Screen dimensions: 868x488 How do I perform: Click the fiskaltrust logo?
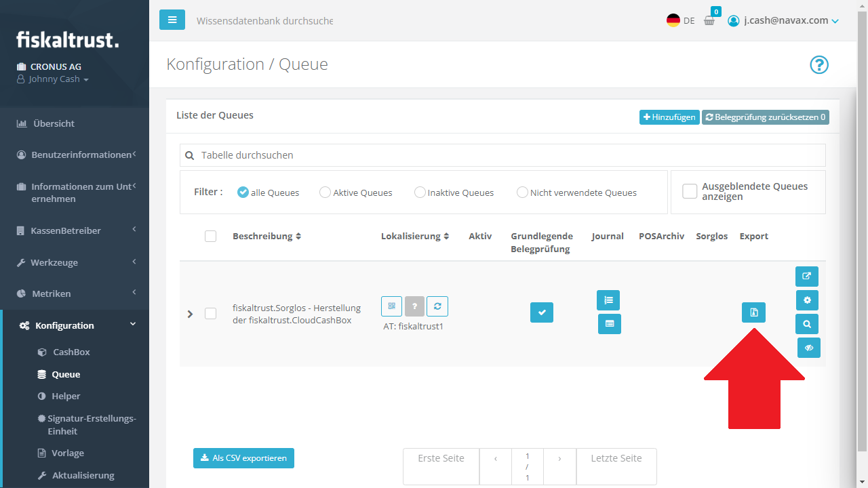point(68,39)
